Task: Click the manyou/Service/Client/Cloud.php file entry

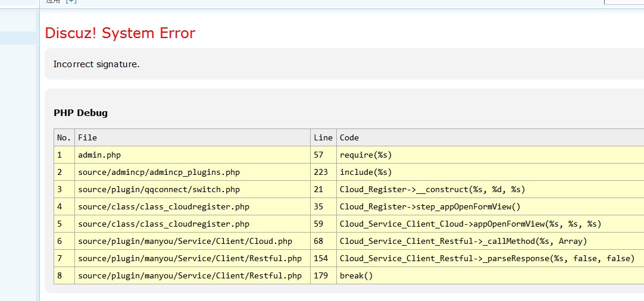Action: [x=185, y=241]
